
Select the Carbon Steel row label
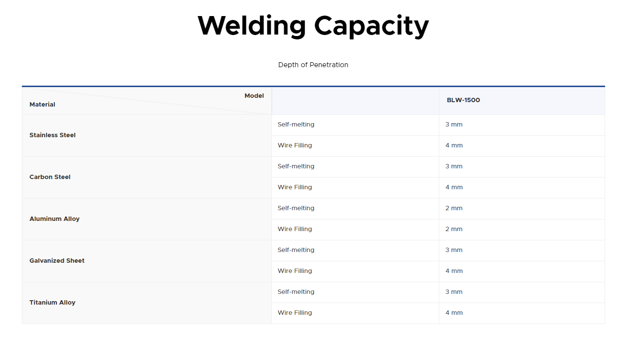click(50, 177)
